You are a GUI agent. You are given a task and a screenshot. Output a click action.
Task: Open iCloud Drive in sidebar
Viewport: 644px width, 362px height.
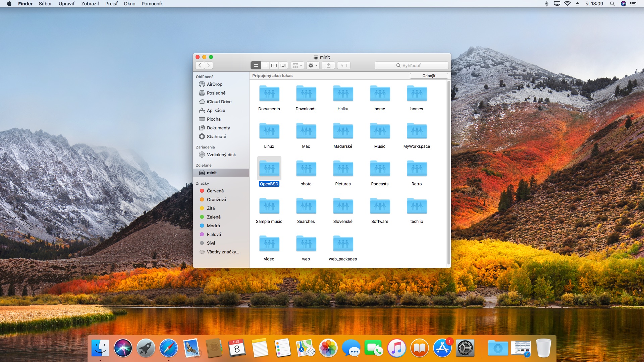(221, 102)
